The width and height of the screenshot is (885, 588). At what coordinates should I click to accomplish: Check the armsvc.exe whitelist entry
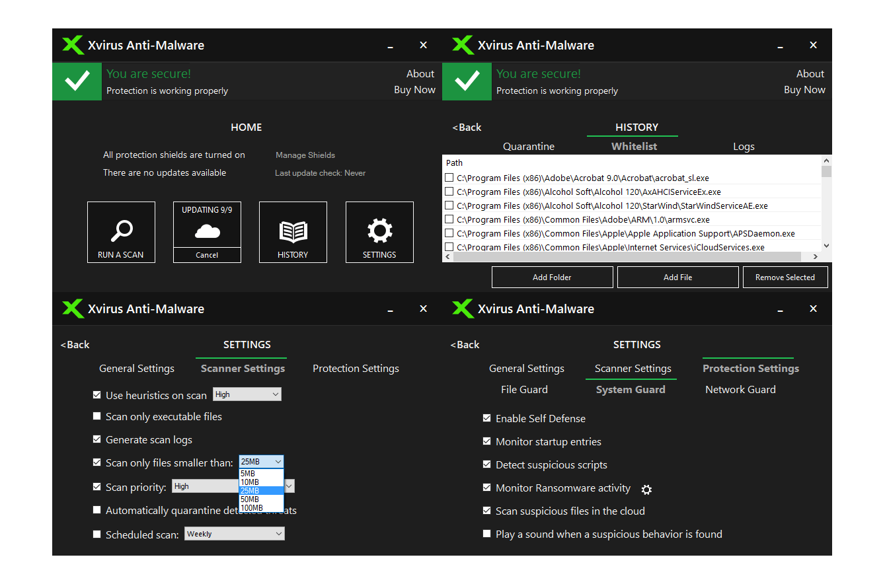449,219
